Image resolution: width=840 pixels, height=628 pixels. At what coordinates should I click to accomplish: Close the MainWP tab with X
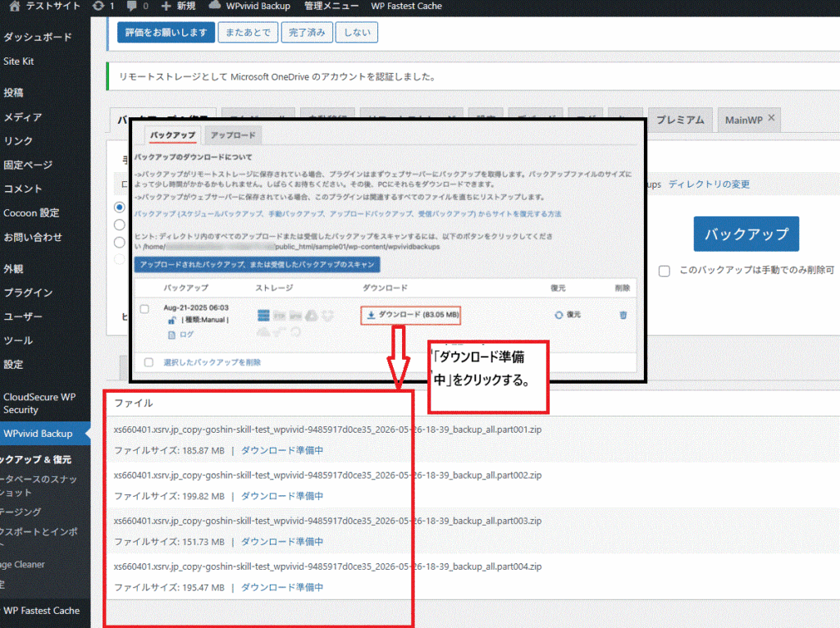click(771, 118)
